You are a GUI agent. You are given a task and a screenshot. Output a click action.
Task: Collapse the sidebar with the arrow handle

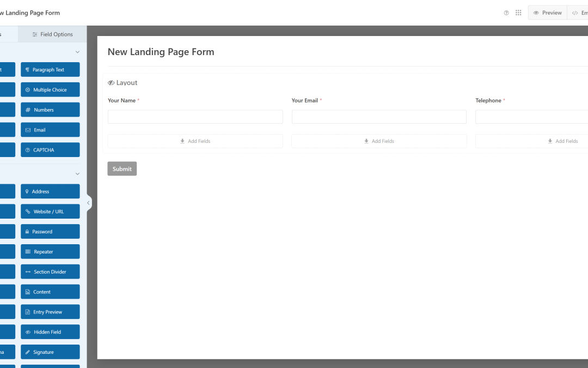88,202
